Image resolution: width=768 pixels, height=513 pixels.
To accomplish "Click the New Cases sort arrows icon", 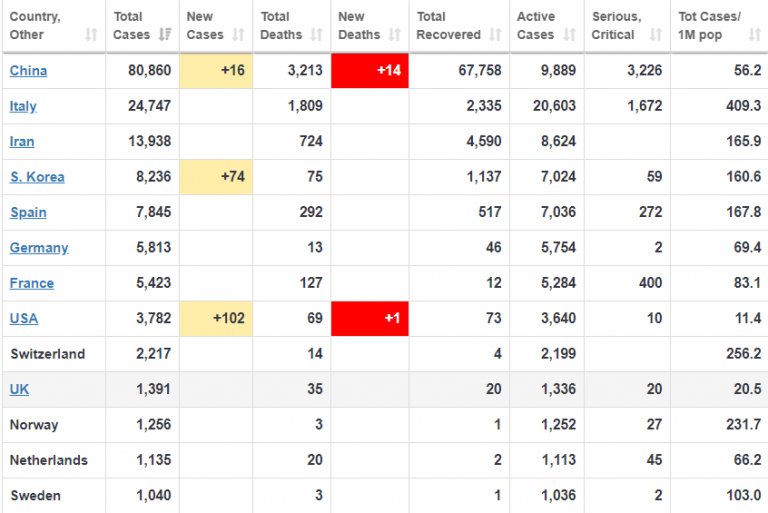I will click(x=240, y=35).
